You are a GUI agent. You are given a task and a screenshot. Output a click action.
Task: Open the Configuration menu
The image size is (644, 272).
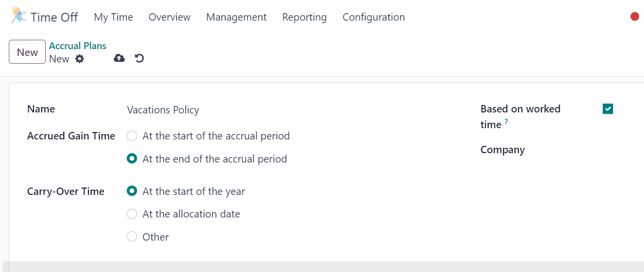pos(373,17)
